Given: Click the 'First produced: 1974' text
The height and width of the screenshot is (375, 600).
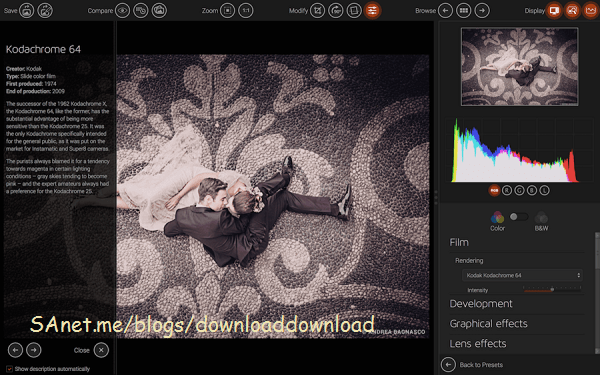Looking at the screenshot, I should pos(31,84).
